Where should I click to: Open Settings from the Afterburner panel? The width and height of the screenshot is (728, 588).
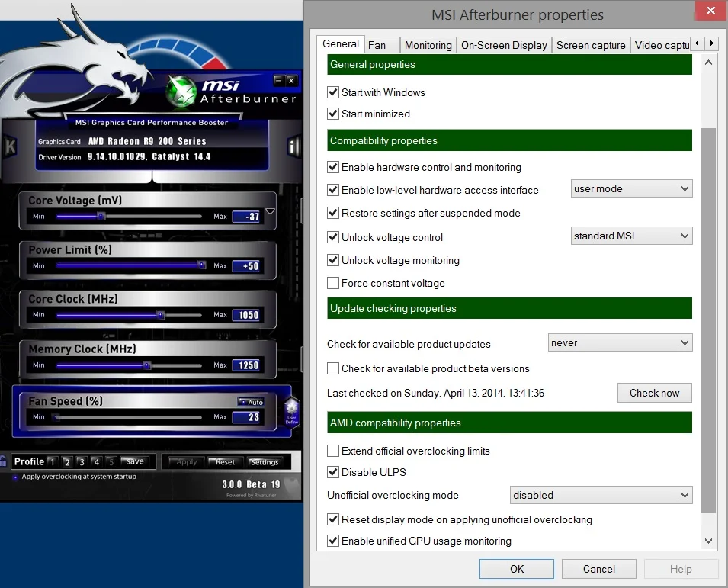(264, 461)
